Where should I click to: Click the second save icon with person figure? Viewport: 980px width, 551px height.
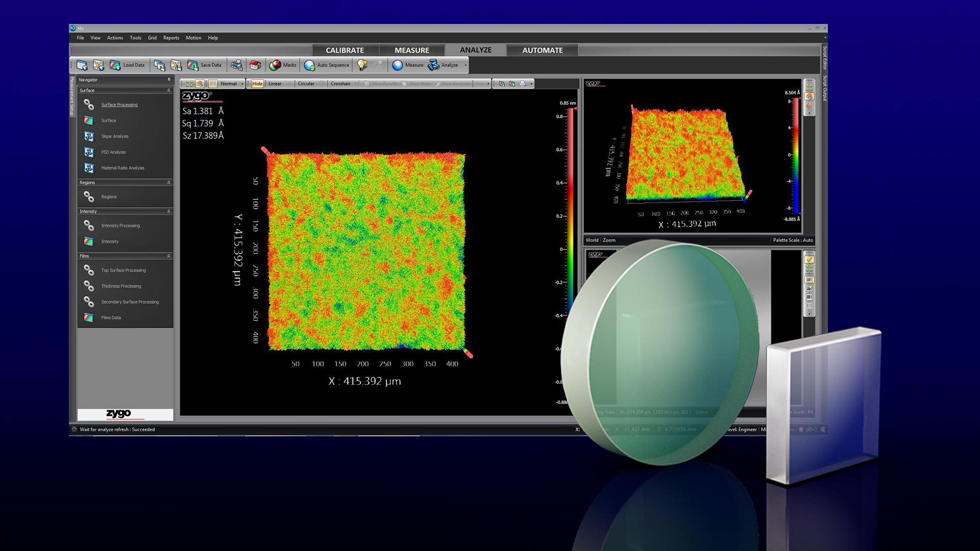[176, 65]
